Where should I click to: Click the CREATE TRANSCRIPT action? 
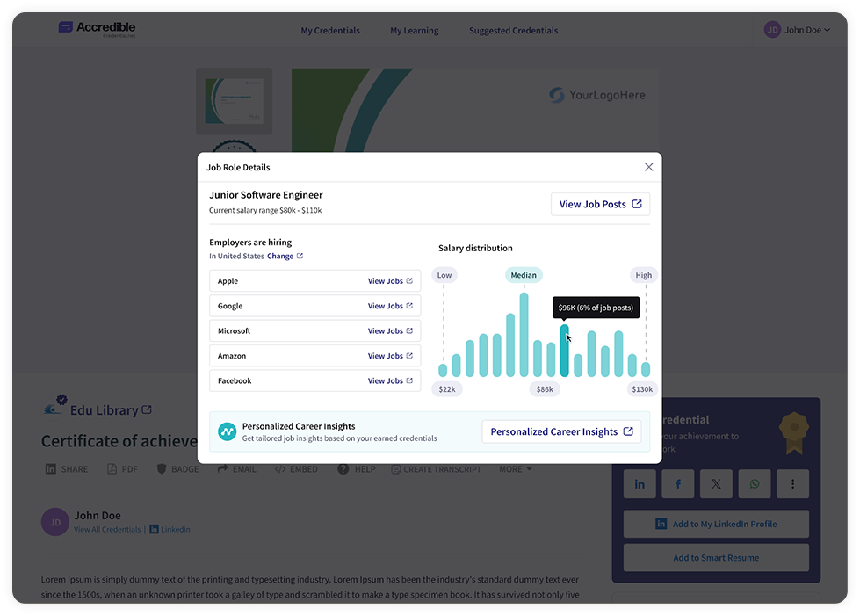pos(436,469)
